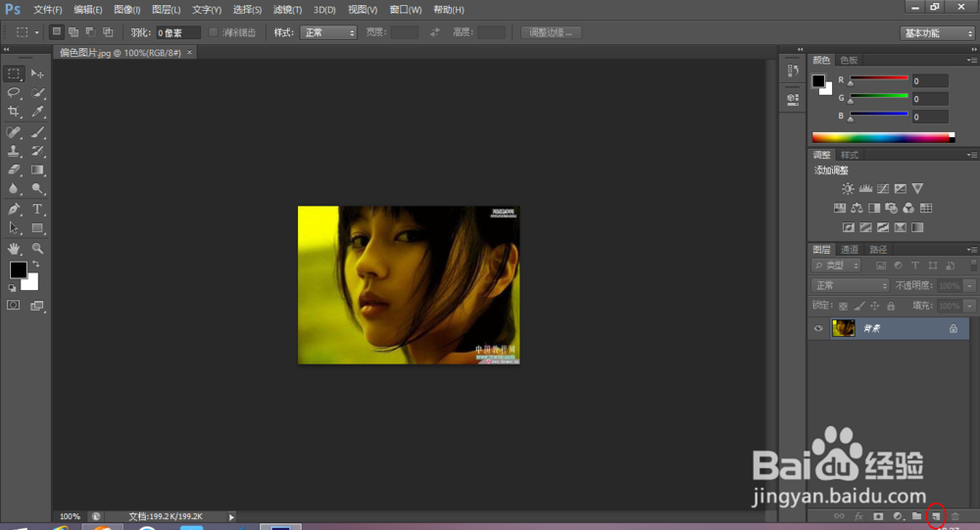Screen dimensions: 980x530
Task: Open the 不透明度 opacity dropdown arrow
Action: pos(969,286)
